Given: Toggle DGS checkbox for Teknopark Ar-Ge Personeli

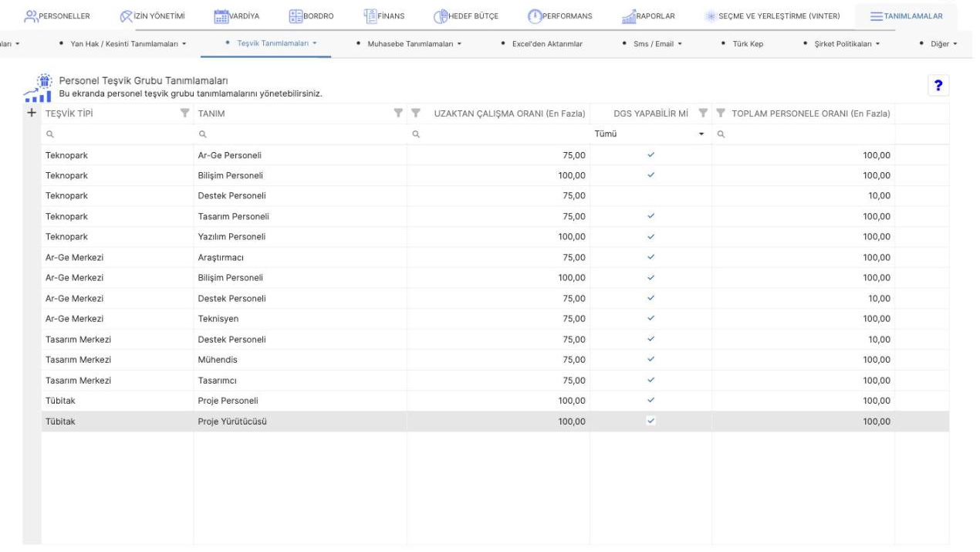Looking at the screenshot, I should [x=651, y=154].
